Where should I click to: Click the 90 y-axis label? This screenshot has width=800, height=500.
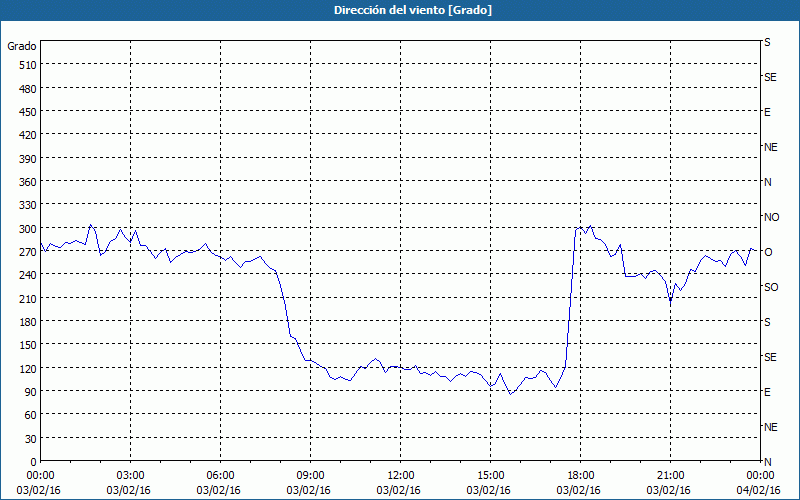31,392
